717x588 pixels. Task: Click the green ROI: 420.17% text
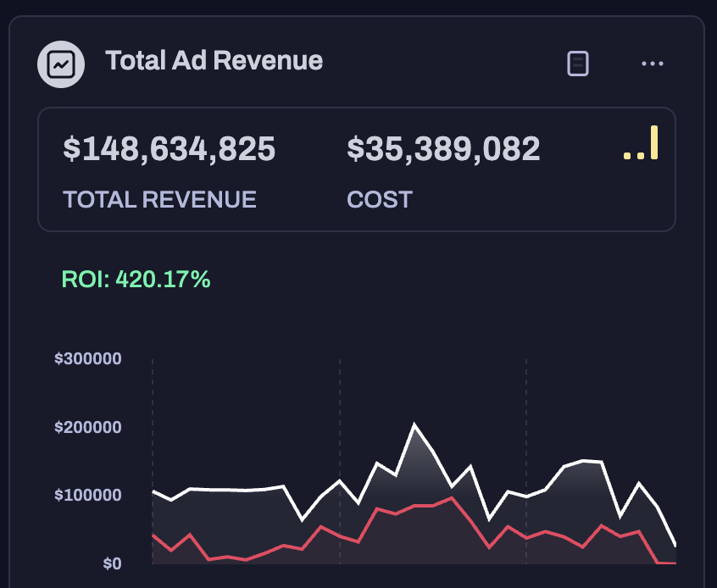coord(136,279)
